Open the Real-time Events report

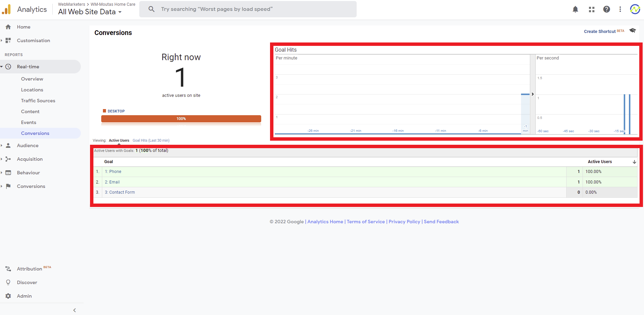29,122
